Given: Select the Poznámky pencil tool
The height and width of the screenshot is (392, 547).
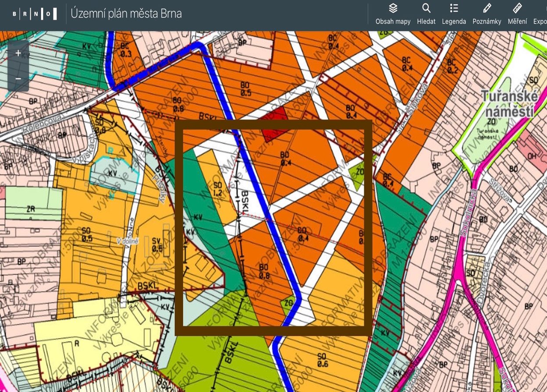Looking at the screenshot, I should click(487, 8).
